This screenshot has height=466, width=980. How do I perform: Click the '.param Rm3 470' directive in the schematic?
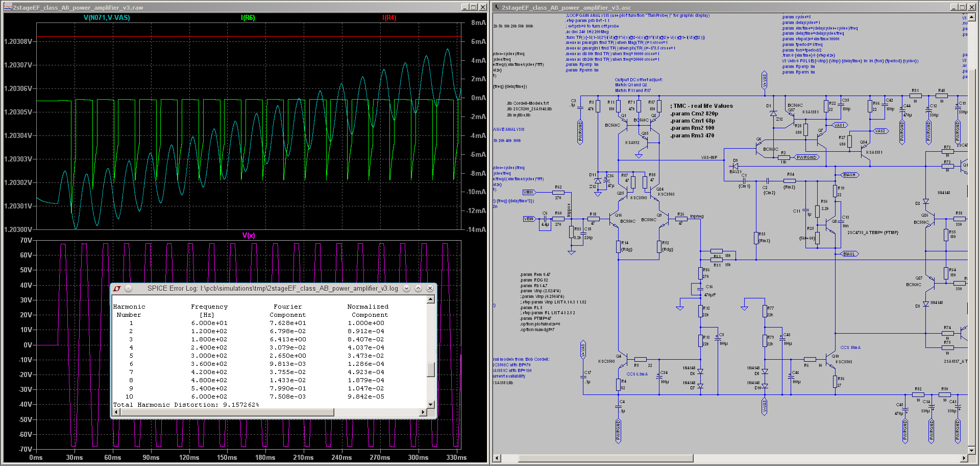point(692,135)
